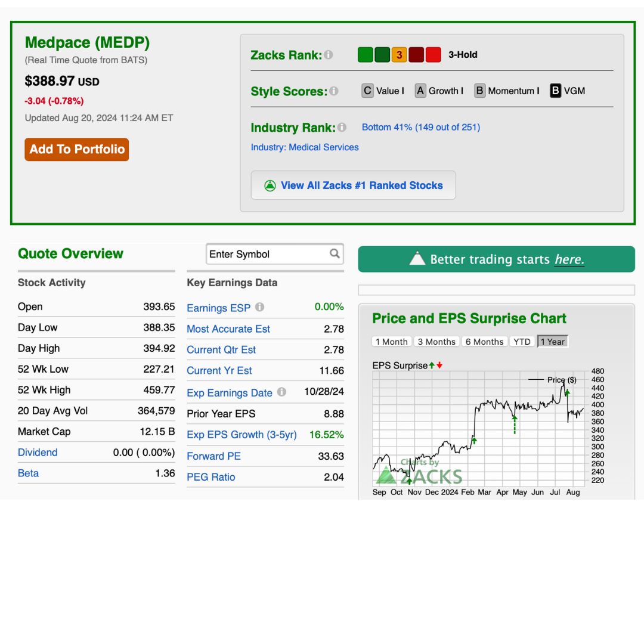The image size is (644, 644).
Task: Open the Industry: Medical Services link
Action: click(x=304, y=147)
